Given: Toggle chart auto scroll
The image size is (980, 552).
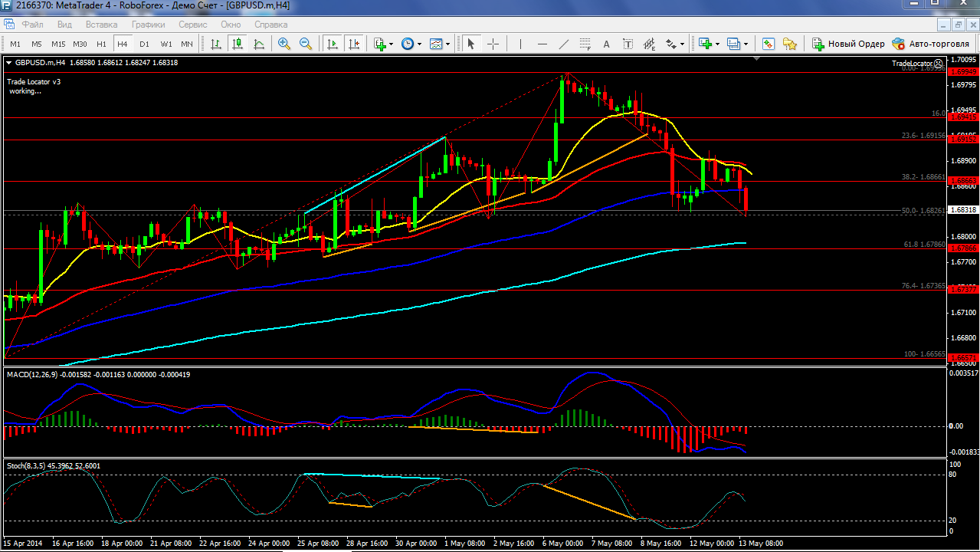Looking at the screenshot, I should pyautogui.click(x=332, y=44).
